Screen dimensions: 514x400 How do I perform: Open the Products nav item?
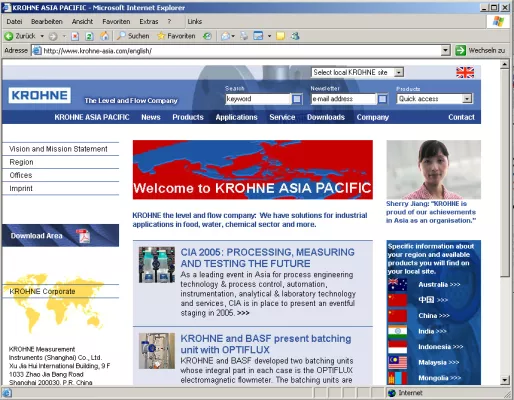(188, 117)
